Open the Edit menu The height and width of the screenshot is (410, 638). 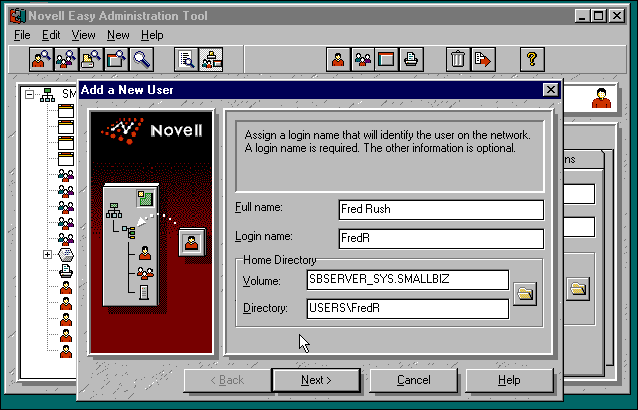(51, 35)
